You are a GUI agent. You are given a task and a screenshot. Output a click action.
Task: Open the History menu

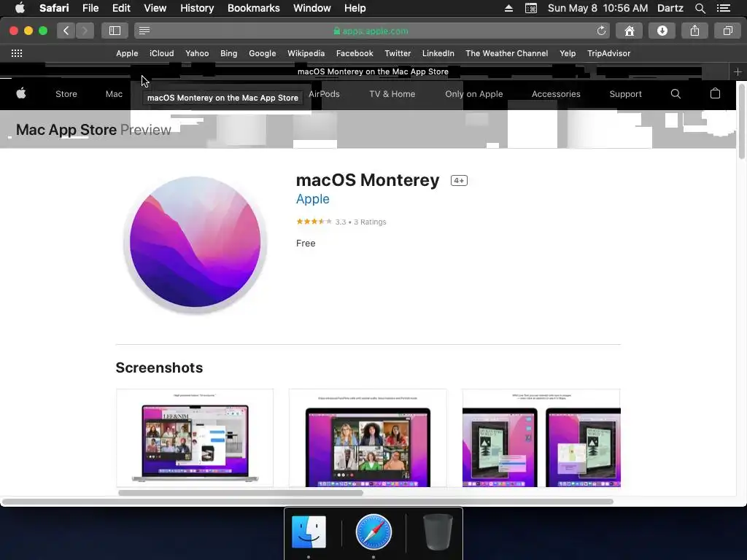[x=197, y=8]
